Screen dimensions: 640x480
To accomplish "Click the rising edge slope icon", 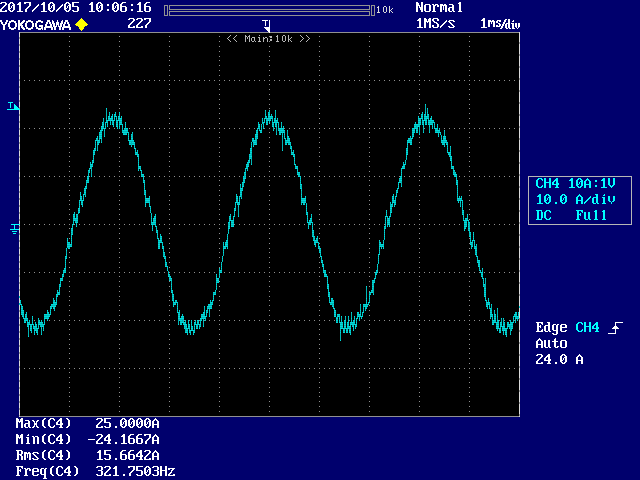I will [x=615, y=328].
